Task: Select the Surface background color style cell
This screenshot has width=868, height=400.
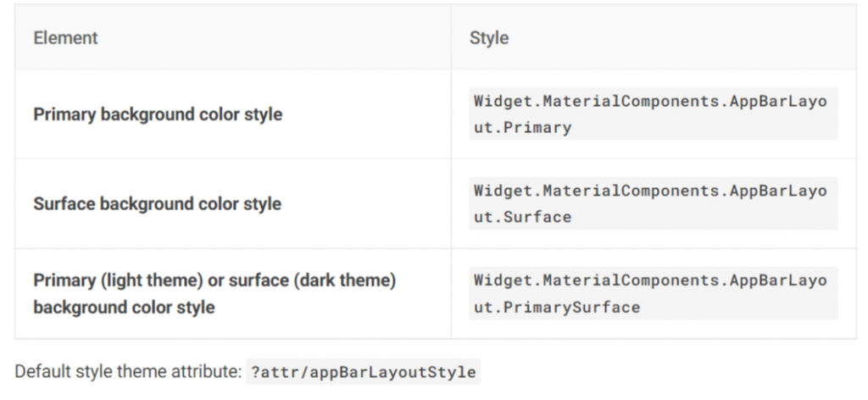Action: (157, 203)
